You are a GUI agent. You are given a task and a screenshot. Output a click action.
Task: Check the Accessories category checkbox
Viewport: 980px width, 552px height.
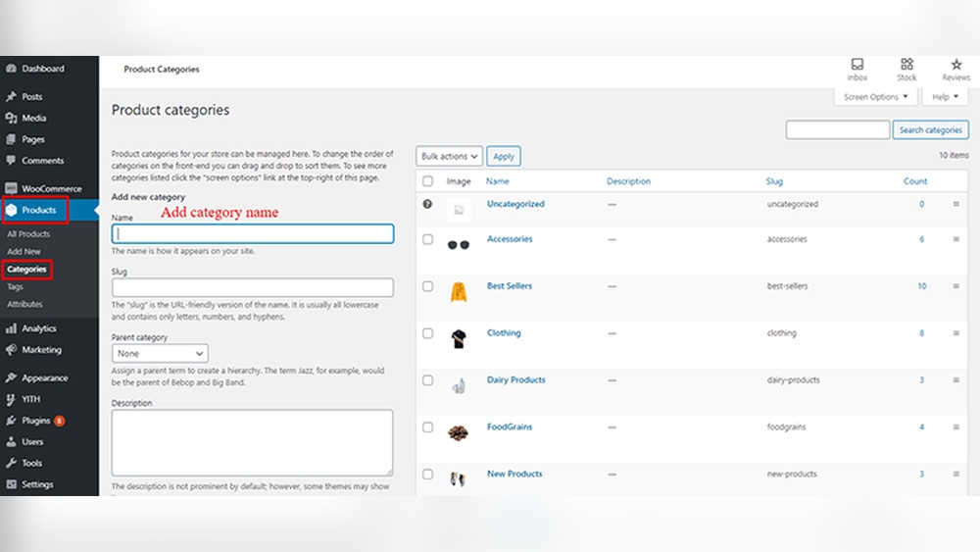pyautogui.click(x=427, y=239)
